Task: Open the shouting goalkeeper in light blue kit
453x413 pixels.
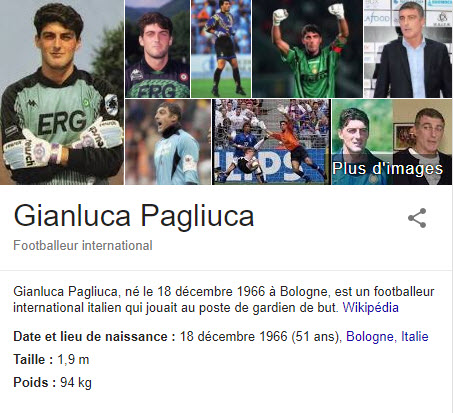Action: [x=168, y=142]
